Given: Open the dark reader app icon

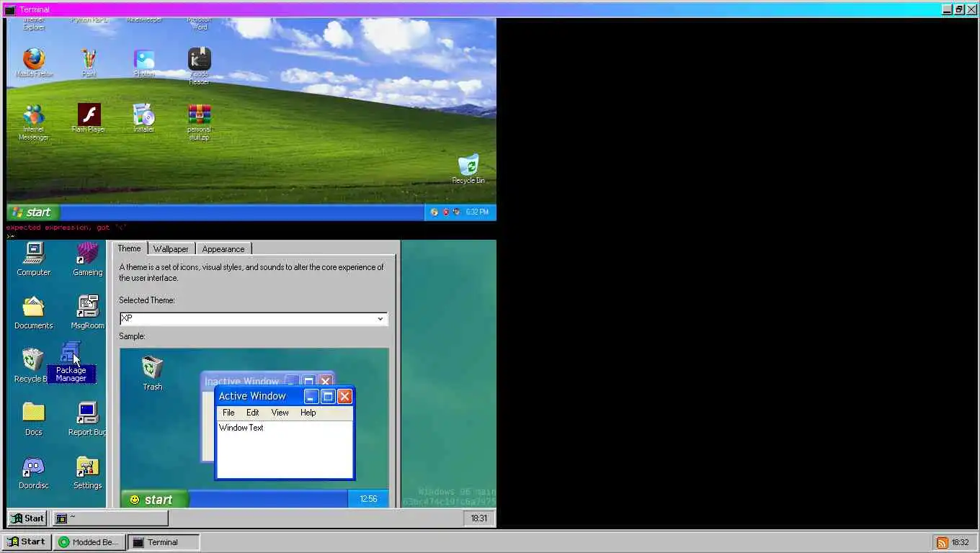Looking at the screenshot, I should click(x=199, y=66).
